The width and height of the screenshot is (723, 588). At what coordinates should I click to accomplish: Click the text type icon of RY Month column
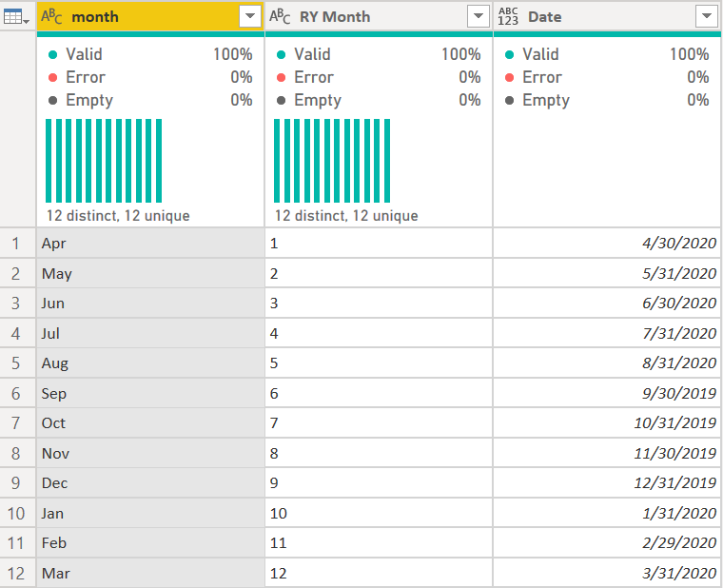pos(280,16)
